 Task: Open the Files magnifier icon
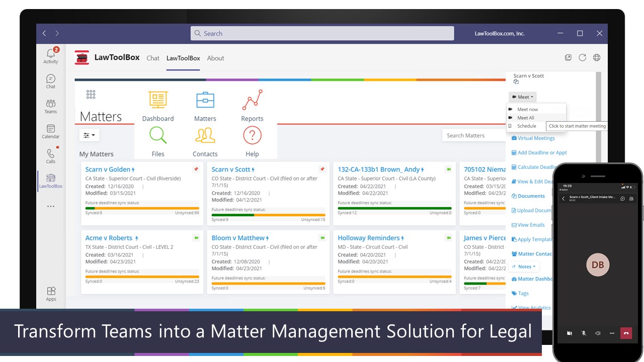click(x=158, y=135)
